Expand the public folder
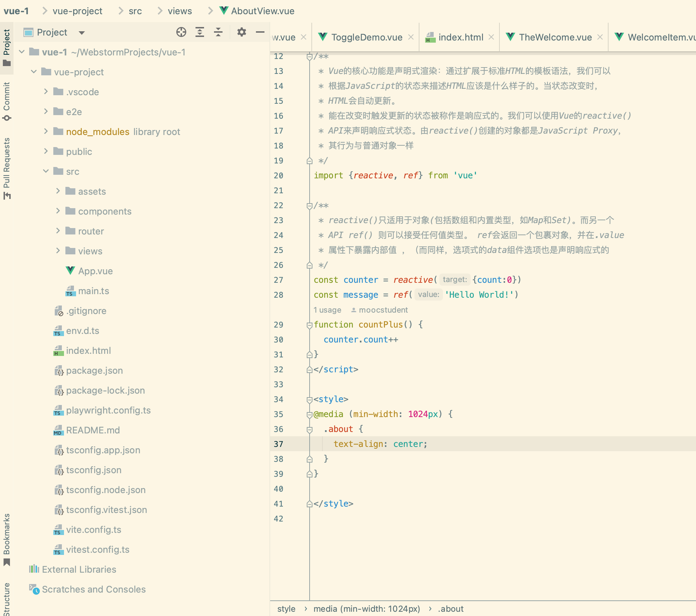The image size is (696, 616). [46, 151]
